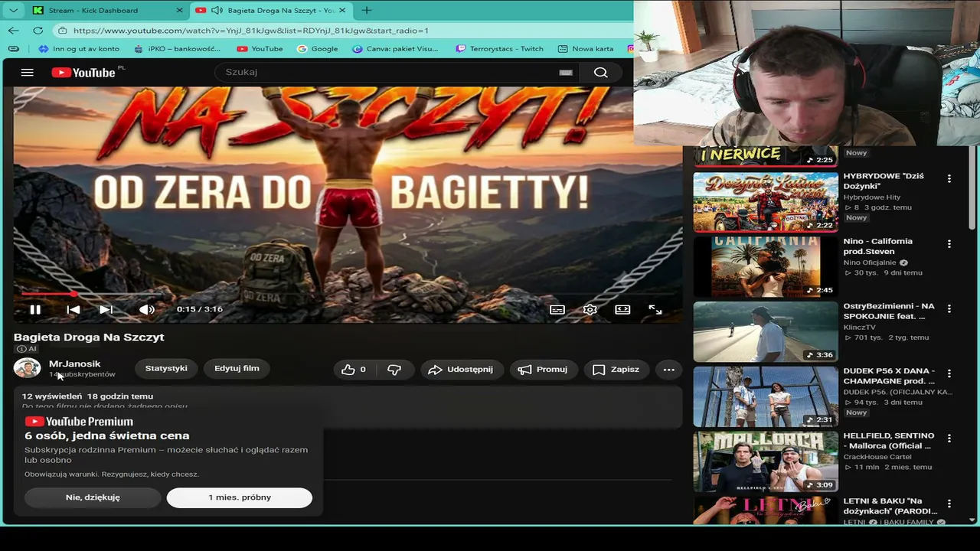Screen dimensions: 980x551
Task: Click the Edytuj film button
Action: tap(237, 369)
